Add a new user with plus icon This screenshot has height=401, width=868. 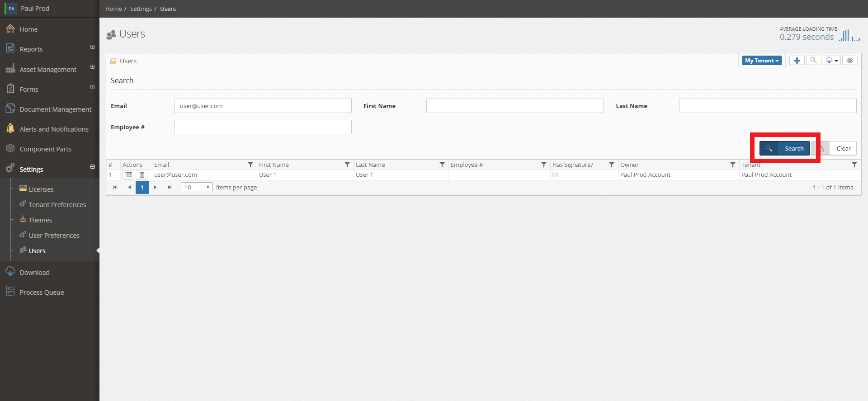pos(797,61)
